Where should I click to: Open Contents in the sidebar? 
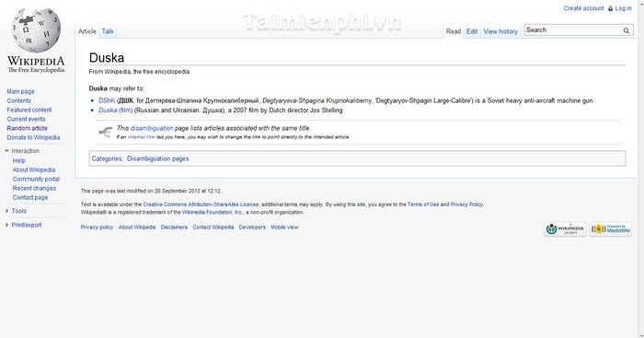click(x=19, y=100)
